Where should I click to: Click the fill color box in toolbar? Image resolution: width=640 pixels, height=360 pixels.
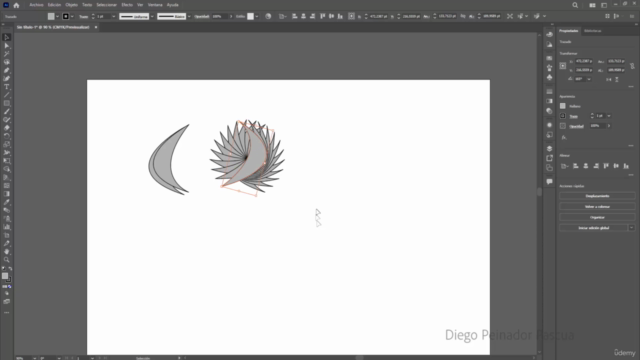5,276
